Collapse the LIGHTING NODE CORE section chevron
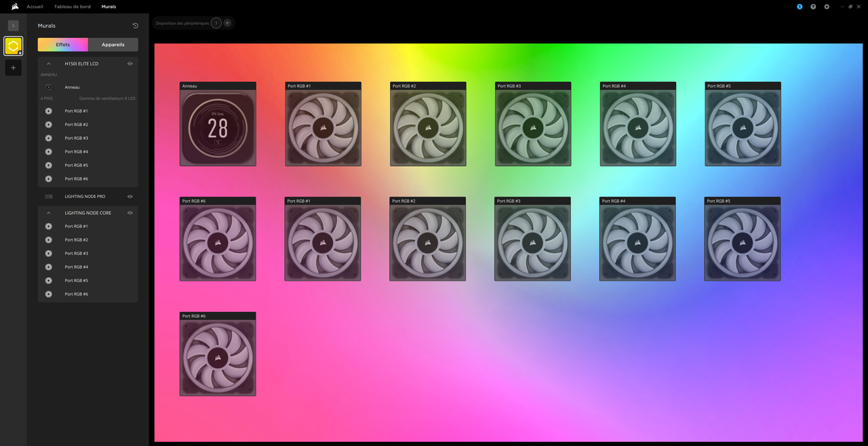This screenshot has width=868, height=446. (48, 212)
